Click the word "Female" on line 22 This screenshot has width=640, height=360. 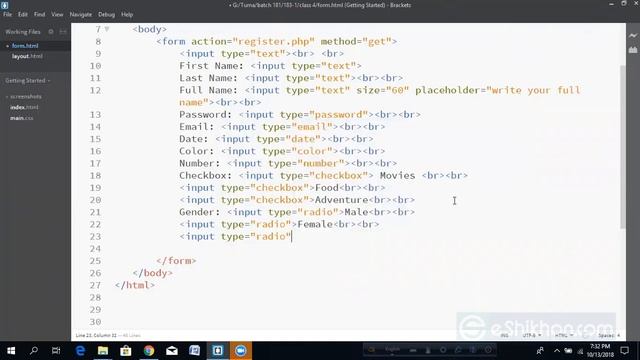tap(315, 224)
